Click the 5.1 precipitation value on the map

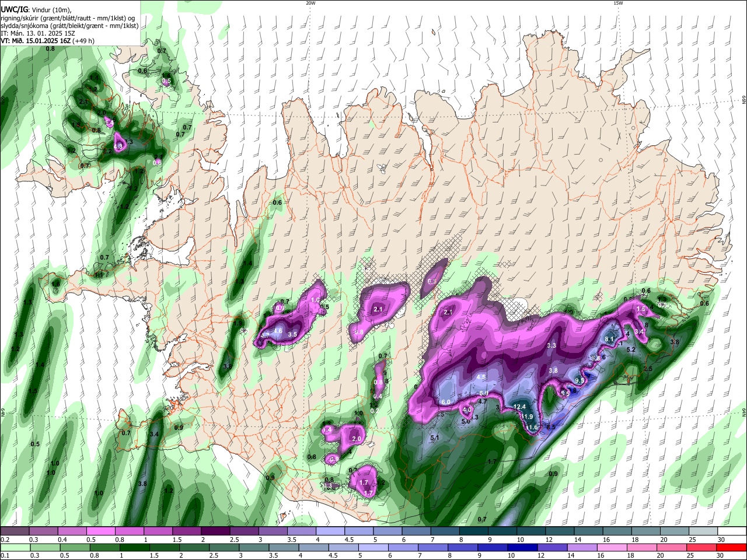click(434, 437)
